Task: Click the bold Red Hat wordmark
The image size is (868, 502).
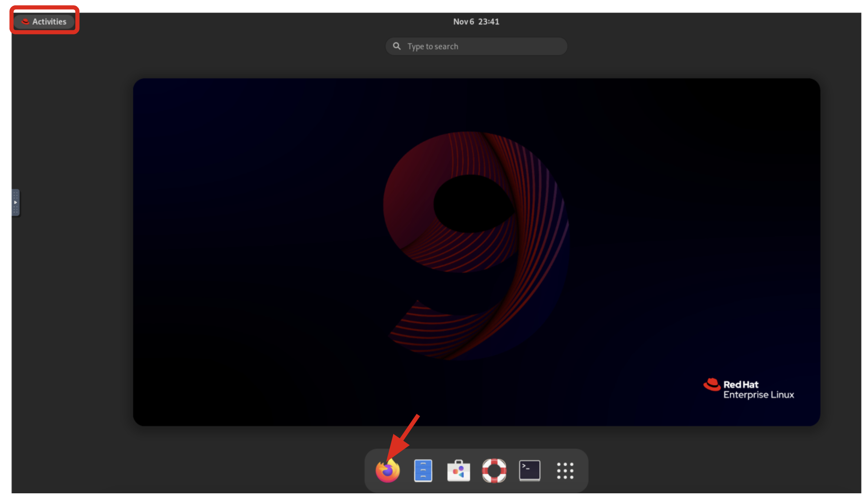Action: (x=741, y=385)
